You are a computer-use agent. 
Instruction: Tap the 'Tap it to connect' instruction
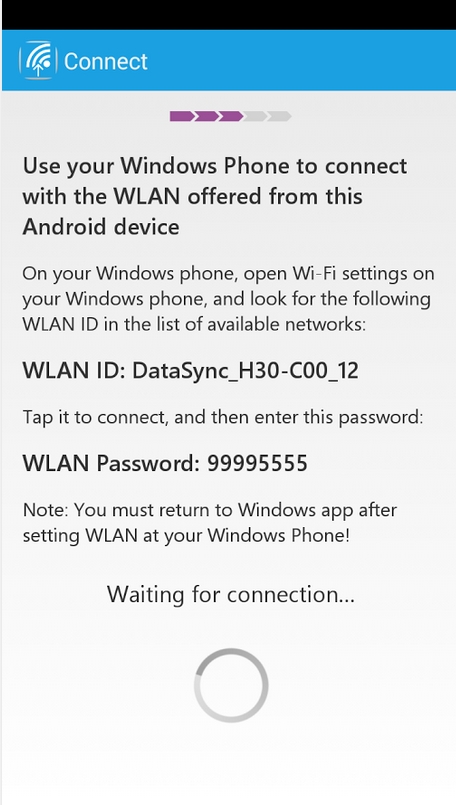(x=223, y=417)
